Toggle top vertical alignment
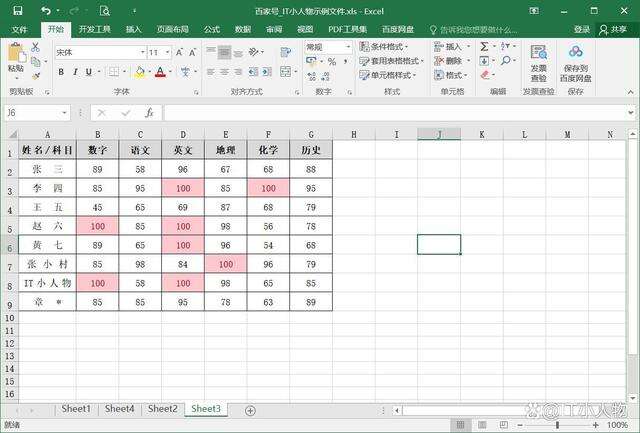This screenshot has height=433, width=640. 211,51
